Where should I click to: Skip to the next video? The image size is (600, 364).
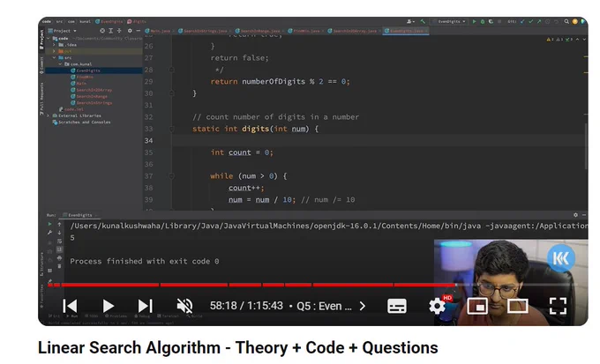(145, 306)
